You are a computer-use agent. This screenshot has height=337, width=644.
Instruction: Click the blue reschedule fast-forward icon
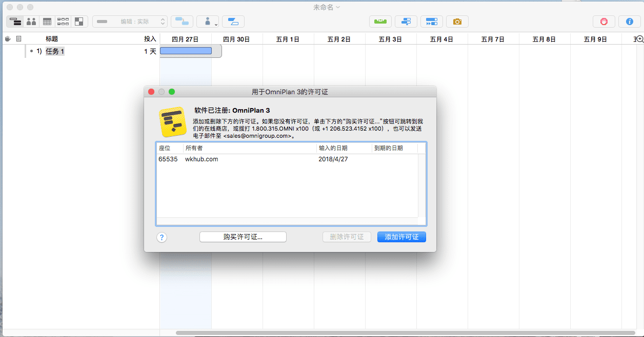coord(432,22)
